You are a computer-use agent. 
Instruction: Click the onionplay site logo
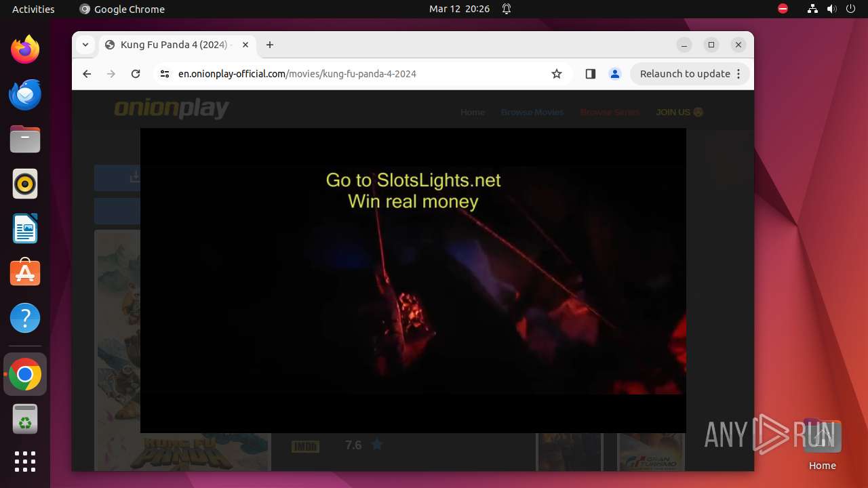pyautogui.click(x=171, y=109)
